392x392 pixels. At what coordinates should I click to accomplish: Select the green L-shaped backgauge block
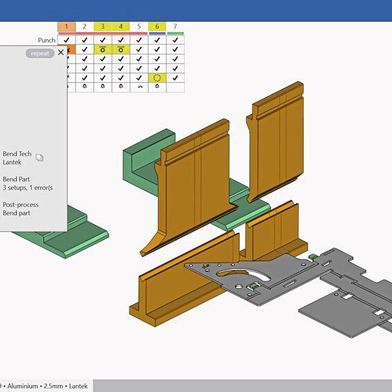[142, 162]
